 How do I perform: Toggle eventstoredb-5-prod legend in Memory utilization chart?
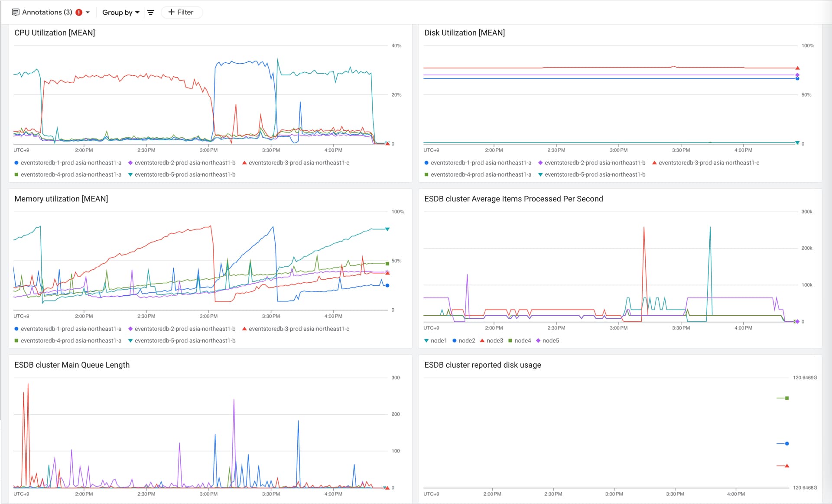coord(182,341)
